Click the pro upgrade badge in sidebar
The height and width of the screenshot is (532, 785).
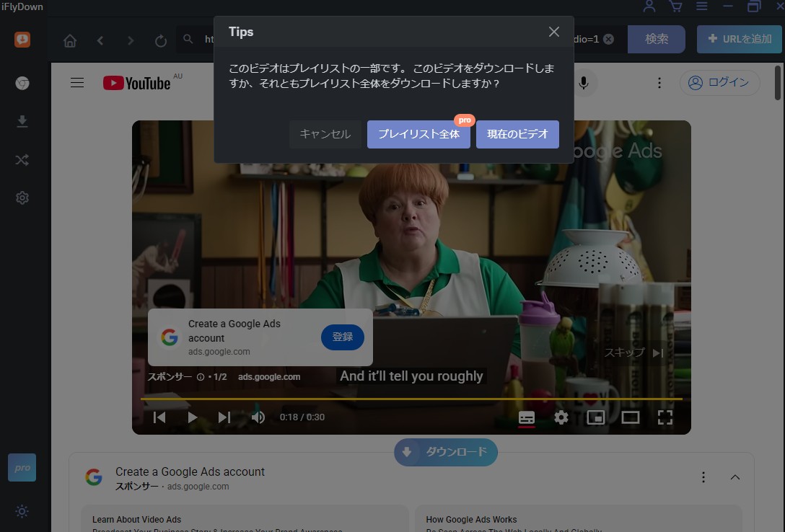click(x=22, y=468)
